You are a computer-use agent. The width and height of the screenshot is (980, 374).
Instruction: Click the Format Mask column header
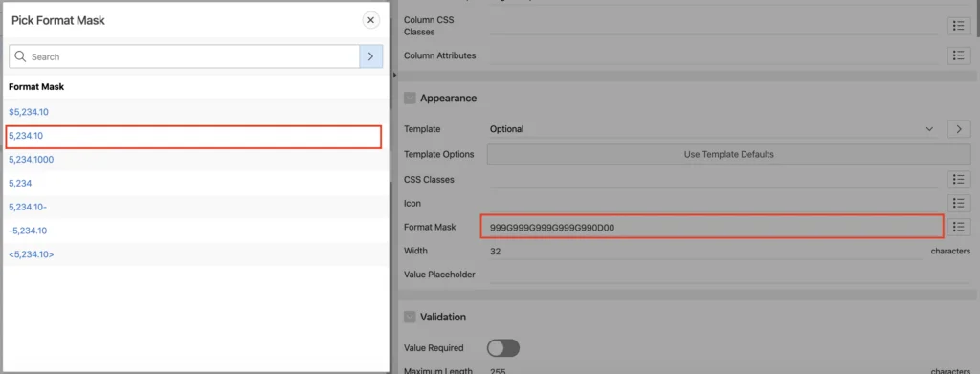point(36,87)
